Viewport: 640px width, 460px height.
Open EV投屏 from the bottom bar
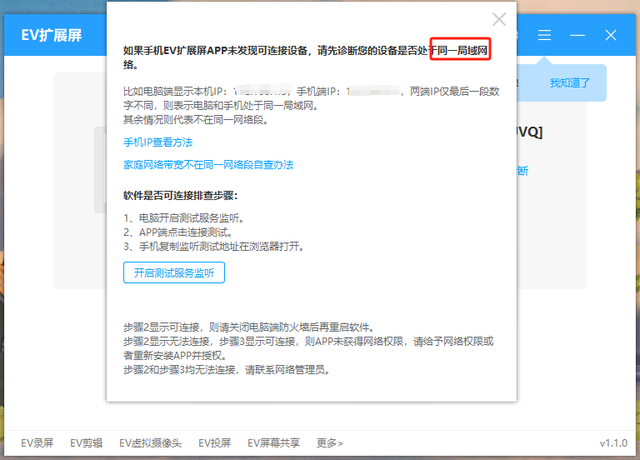coord(215,443)
